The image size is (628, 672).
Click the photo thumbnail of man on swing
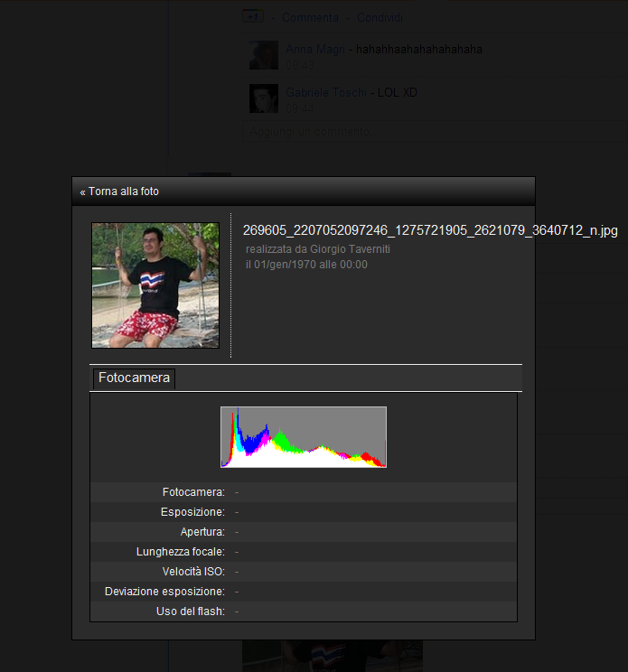(x=155, y=285)
